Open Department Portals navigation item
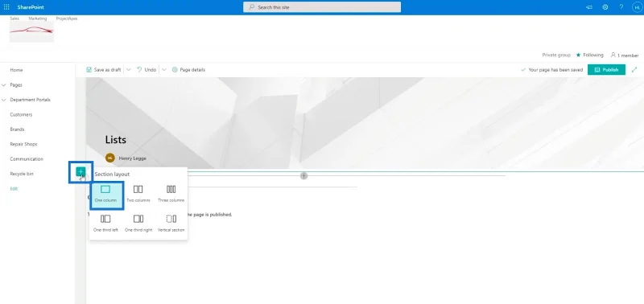 [31, 100]
